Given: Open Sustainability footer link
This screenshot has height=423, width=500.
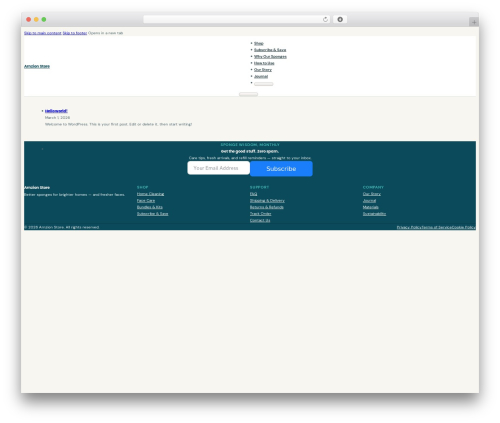Looking at the screenshot, I should pos(374,214).
